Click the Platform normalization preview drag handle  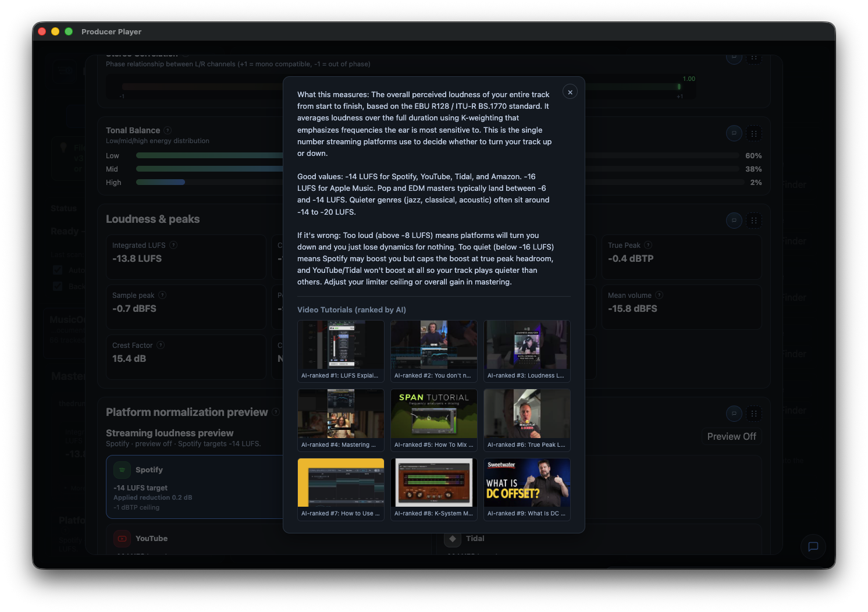pos(754,414)
